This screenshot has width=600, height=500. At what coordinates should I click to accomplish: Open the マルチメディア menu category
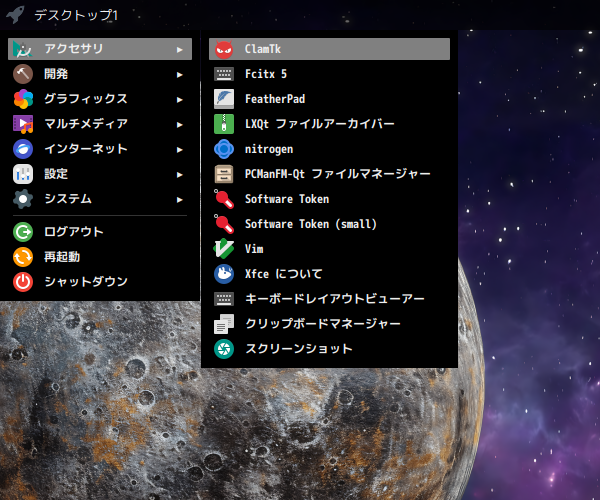100,124
